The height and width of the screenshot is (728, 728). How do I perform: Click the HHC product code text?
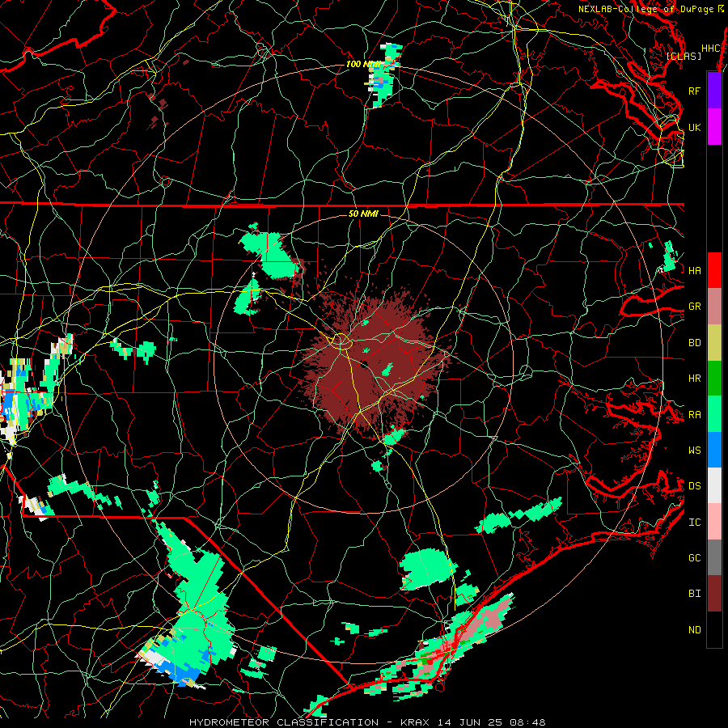[710, 49]
